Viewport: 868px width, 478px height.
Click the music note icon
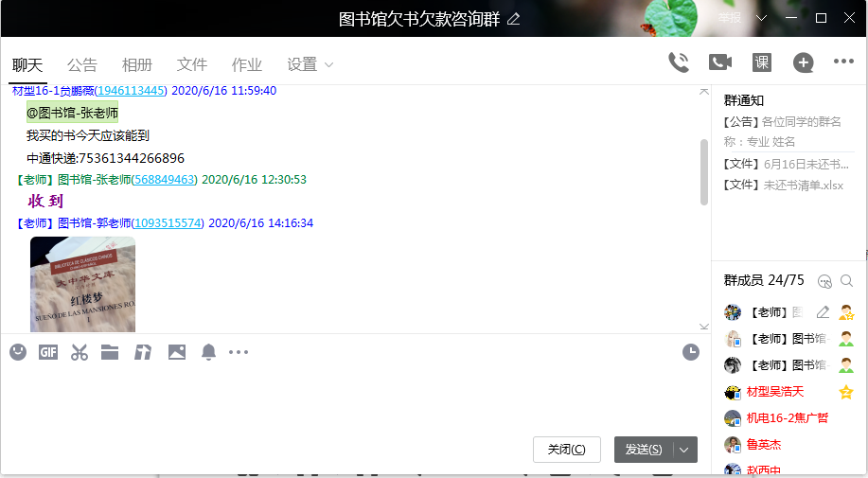[143, 352]
